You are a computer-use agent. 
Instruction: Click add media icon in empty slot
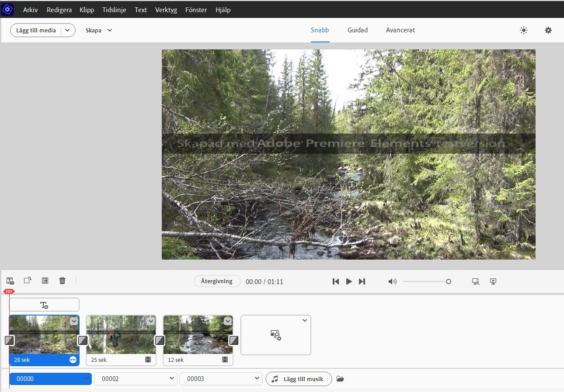[x=276, y=336]
